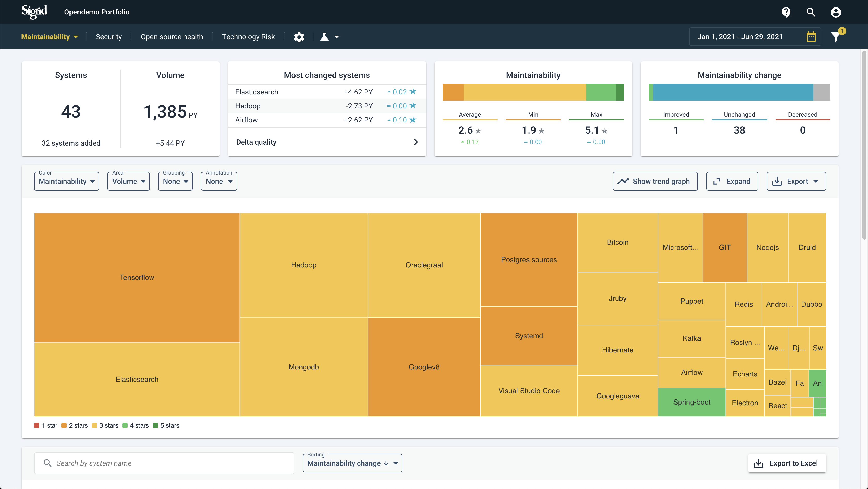Click the Show trend graph button
This screenshot has width=868, height=489.
click(x=655, y=181)
